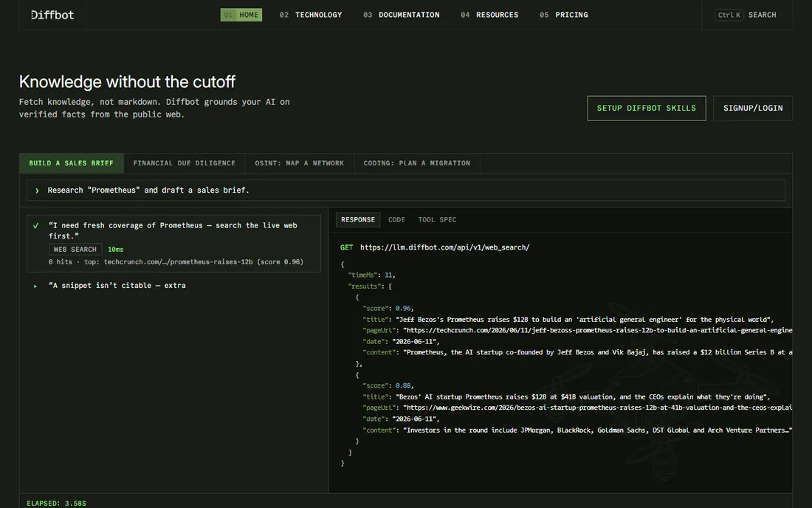Open the Technology nav item

pos(311,15)
